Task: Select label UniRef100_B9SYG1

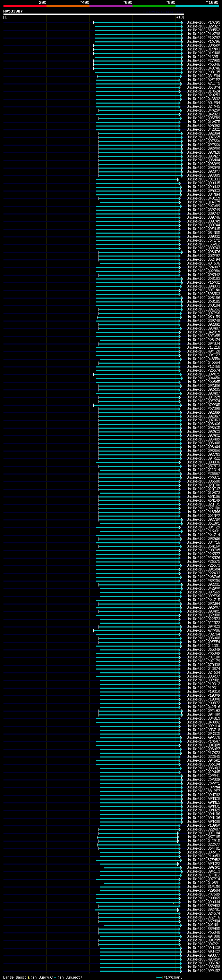Action: point(203,910)
